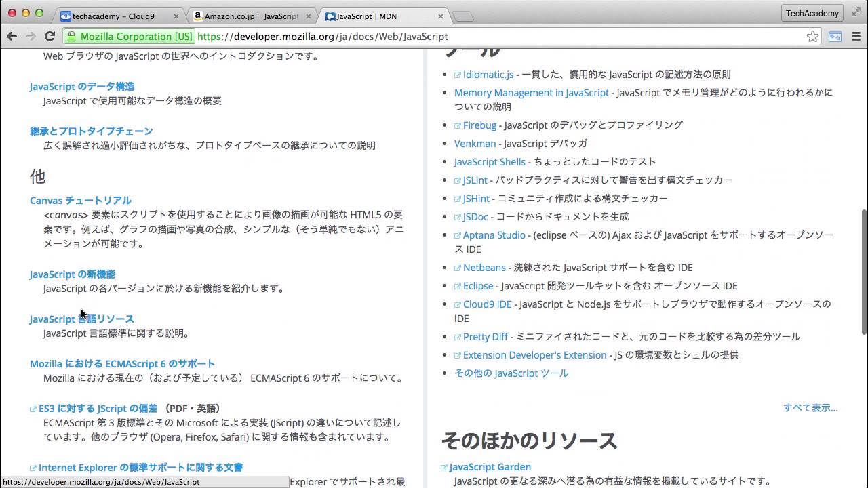Viewport: 868px width, 488px height.
Task: Go forward with the forward arrow
Action: [x=31, y=37]
